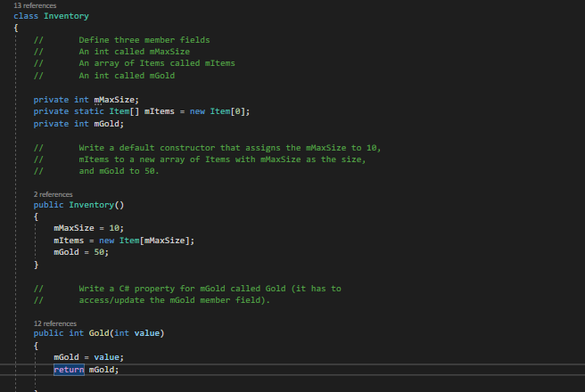Click the comment 'Define three member fields'
The height and width of the screenshot is (392, 585).
click(144, 40)
